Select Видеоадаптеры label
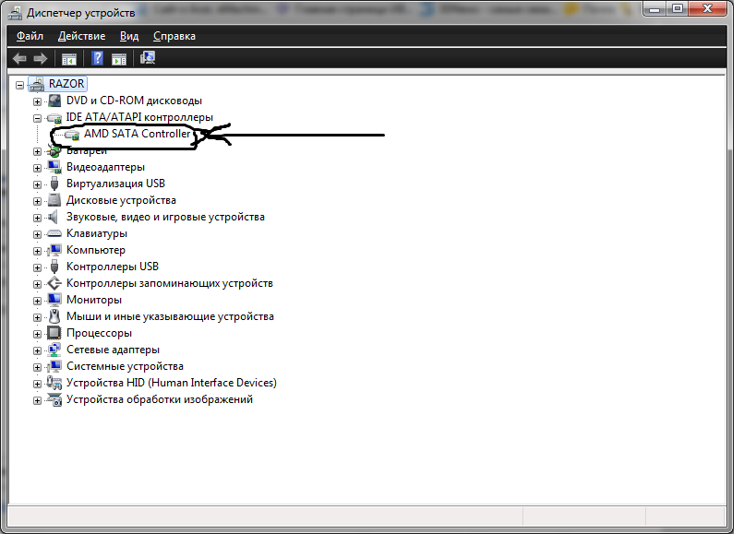Screen dimensions: 756x534 [105, 167]
